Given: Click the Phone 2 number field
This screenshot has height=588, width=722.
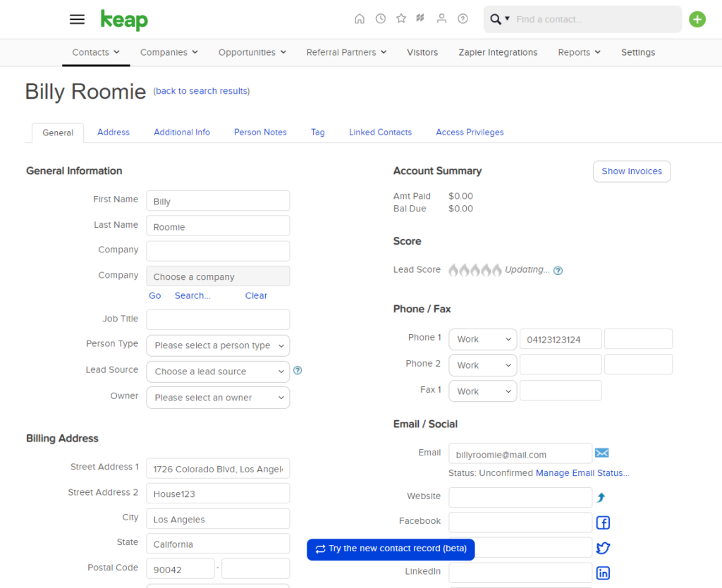Looking at the screenshot, I should tap(561, 365).
